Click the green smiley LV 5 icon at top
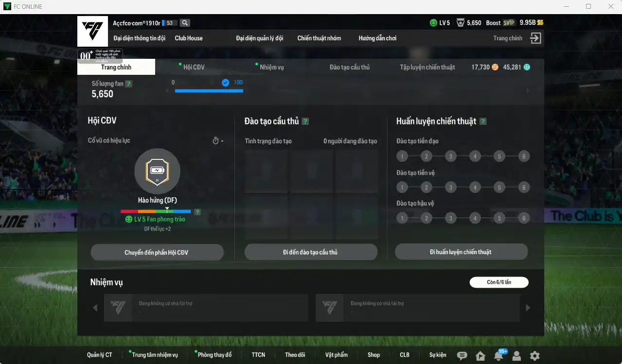 (x=433, y=23)
